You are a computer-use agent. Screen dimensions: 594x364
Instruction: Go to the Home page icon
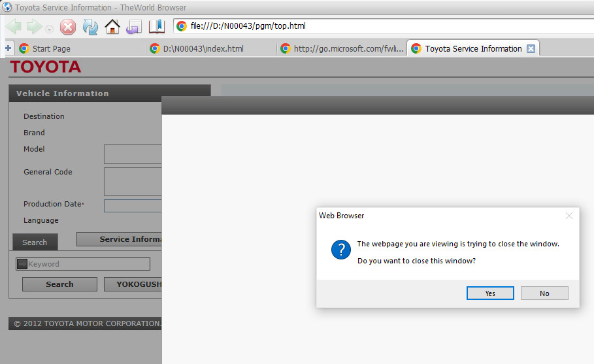pos(112,27)
